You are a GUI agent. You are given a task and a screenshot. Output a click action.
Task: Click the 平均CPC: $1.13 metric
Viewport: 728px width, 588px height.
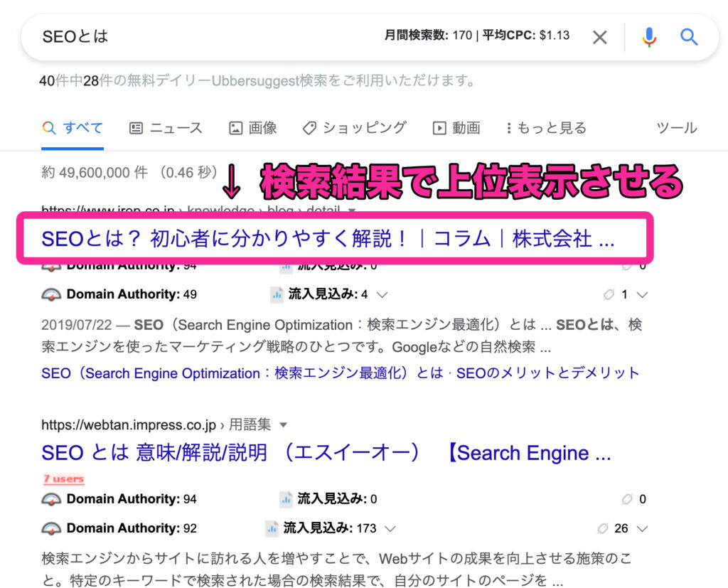[525, 36]
